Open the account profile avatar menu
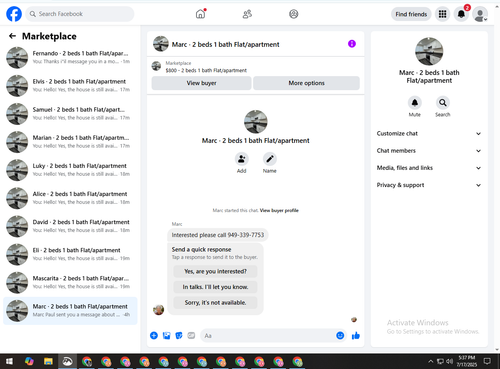 [x=480, y=14]
